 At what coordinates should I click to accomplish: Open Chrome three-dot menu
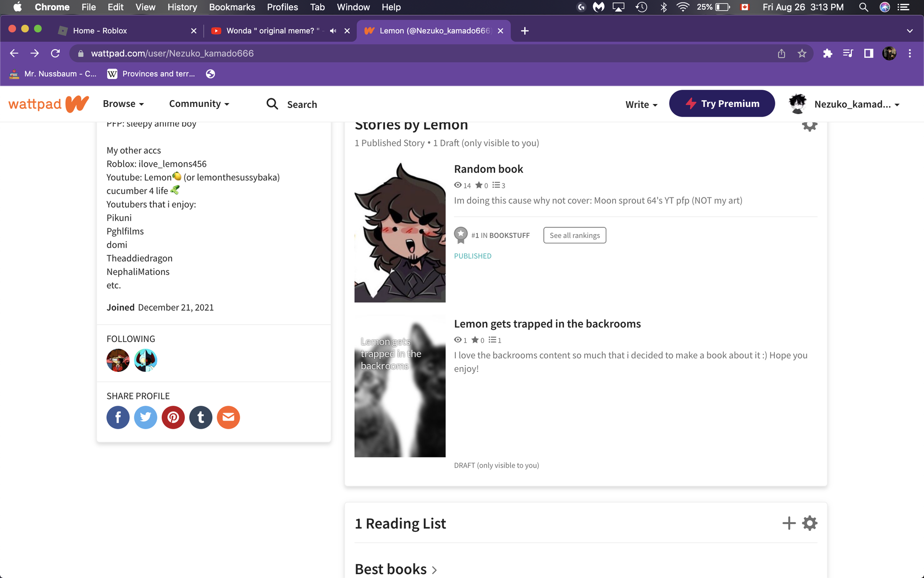(x=910, y=53)
